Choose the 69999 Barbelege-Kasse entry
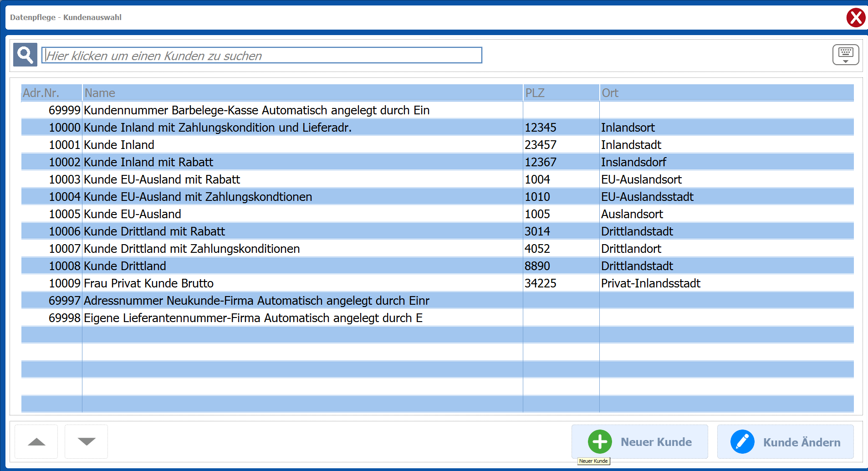The width and height of the screenshot is (868, 471). pos(256,110)
